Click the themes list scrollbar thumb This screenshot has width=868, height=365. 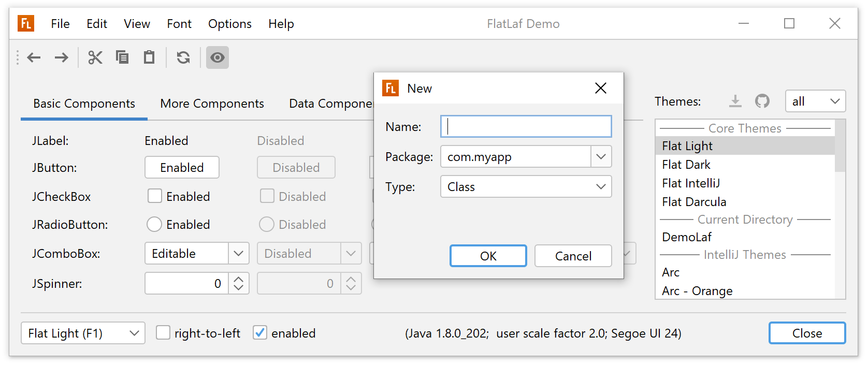(x=840, y=146)
